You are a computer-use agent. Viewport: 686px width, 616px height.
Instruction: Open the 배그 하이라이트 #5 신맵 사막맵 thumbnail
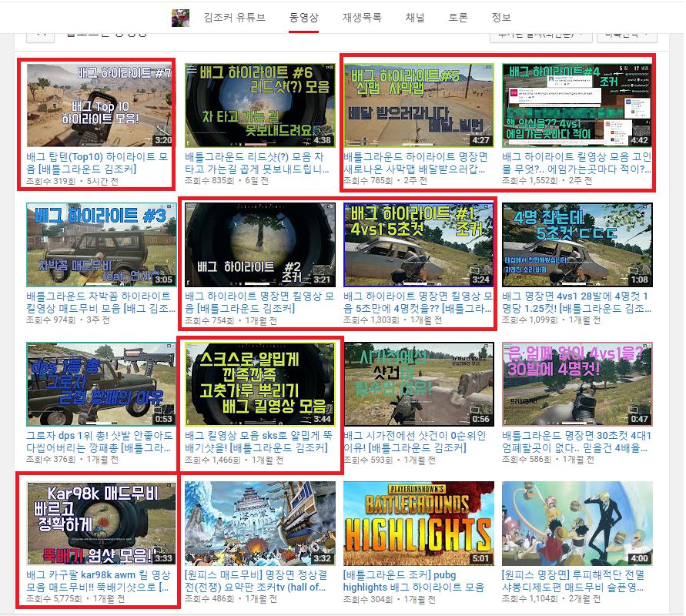click(418, 105)
